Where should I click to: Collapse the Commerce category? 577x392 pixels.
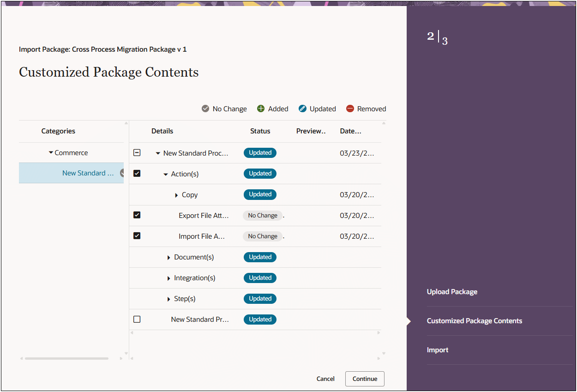coord(51,153)
